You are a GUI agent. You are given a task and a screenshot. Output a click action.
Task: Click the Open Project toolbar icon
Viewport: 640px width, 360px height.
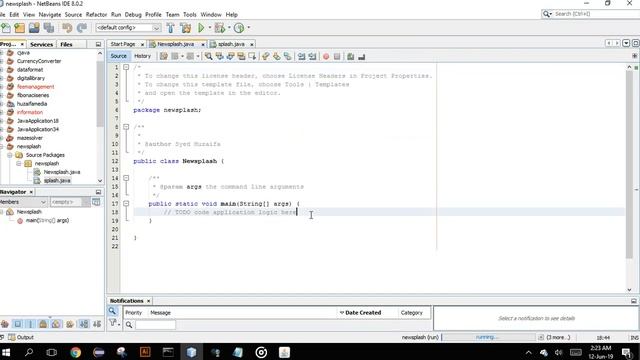point(34,28)
